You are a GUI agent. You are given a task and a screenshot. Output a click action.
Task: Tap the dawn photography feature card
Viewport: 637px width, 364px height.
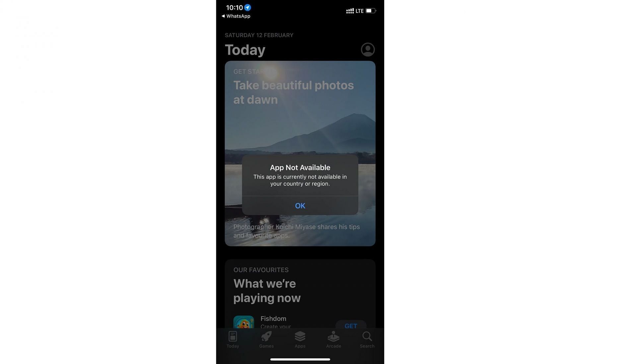(x=300, y=154)
